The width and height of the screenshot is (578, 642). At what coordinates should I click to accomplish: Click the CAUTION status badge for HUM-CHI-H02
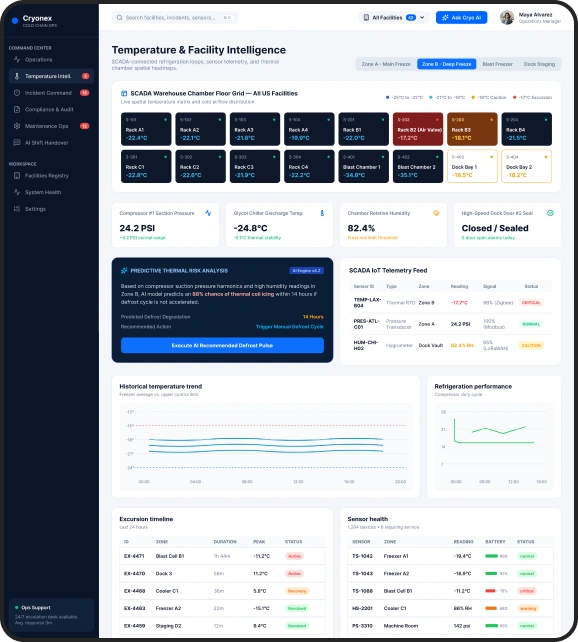(x=531, y=346)
